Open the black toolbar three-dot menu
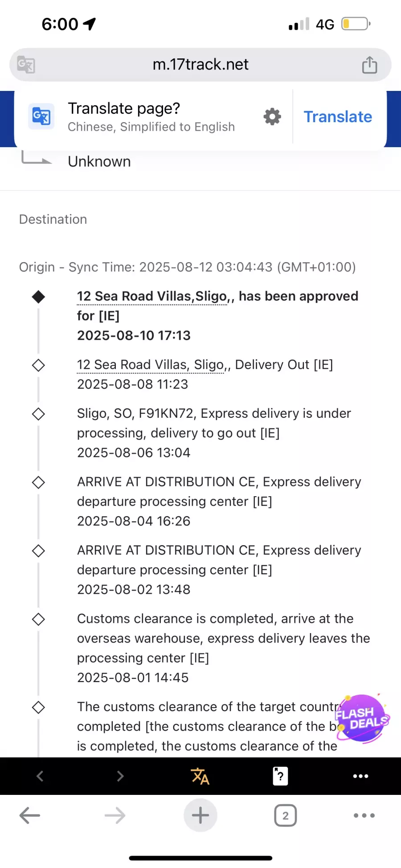The width and height of the screenshot is (401, 868). point(360,776)
